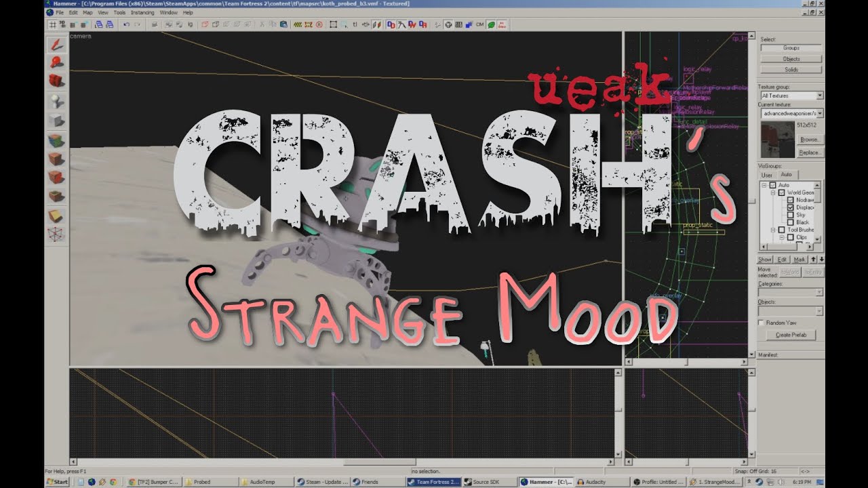Collapse the Clips tree node
This screenshot has height=488, width=868.
pos(782,237)
